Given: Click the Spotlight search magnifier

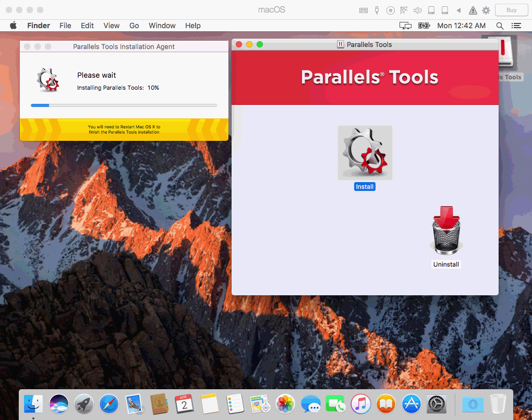Looking at the screenshot, I should (x=500, y=26).
